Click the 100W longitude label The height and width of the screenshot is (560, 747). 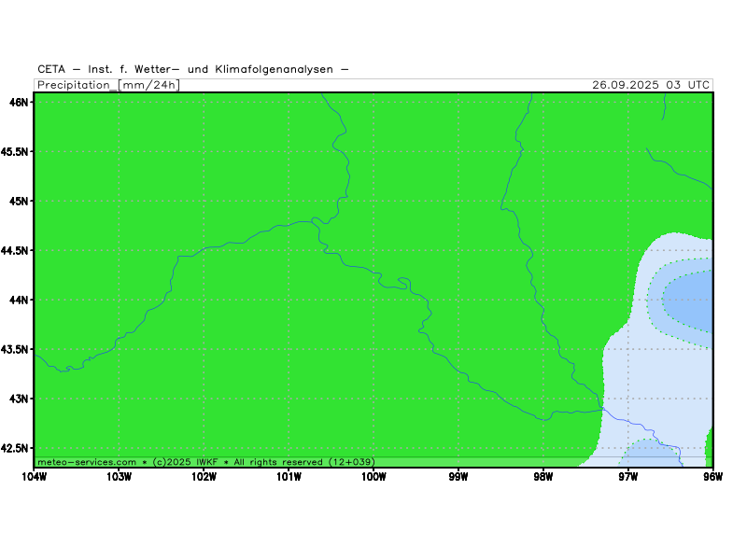tap(373, 477)
